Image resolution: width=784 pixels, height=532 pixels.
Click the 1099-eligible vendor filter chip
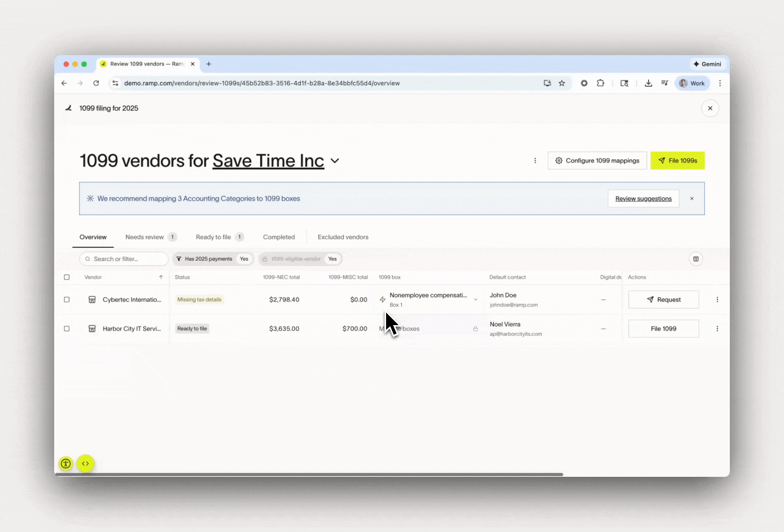tap(300, 259)
